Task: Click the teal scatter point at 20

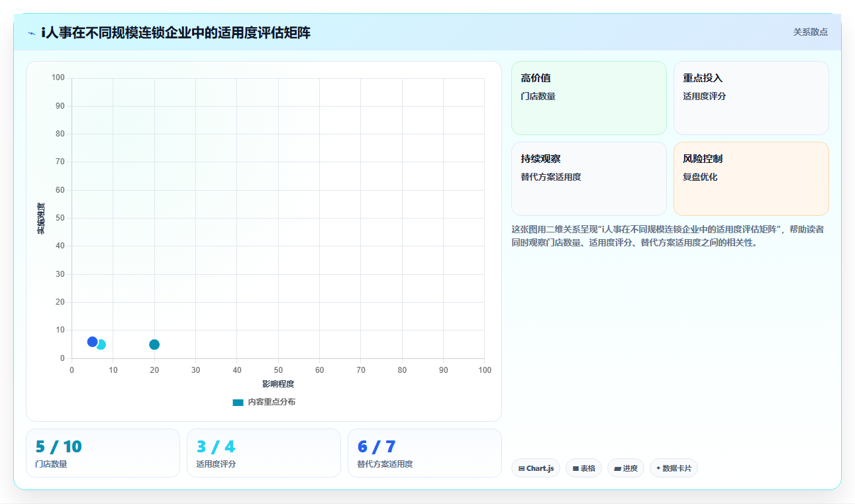Action: click(x=154, y=344)
